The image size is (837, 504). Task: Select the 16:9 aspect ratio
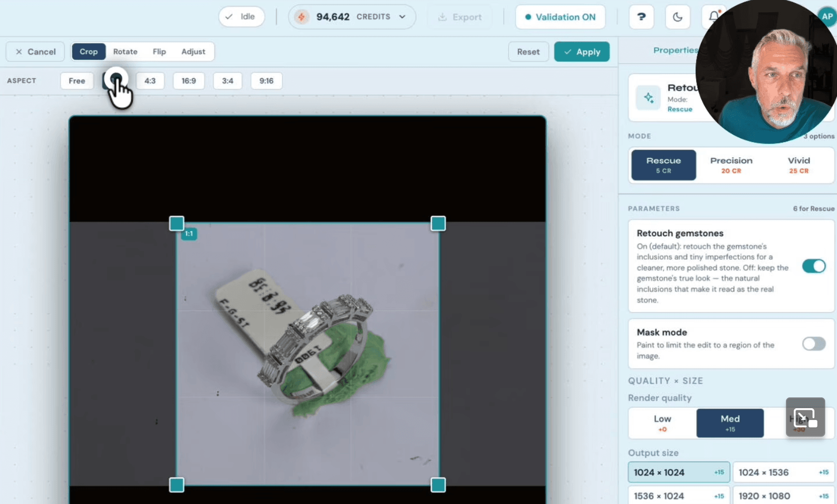(x=189, y=81)
